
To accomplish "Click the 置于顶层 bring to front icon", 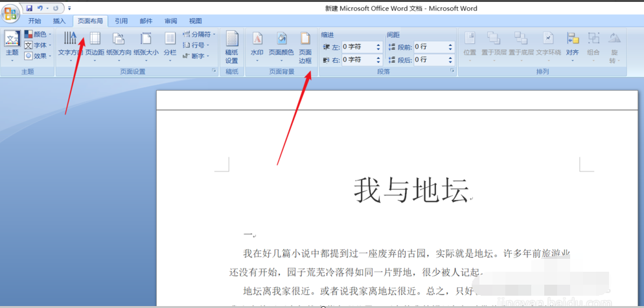I will click(494, 38).
